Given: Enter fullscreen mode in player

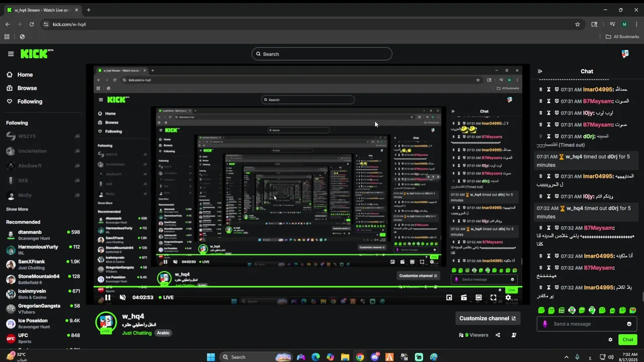Looking at the screenshot, I should pyautogui.click(x=494, y=298).
